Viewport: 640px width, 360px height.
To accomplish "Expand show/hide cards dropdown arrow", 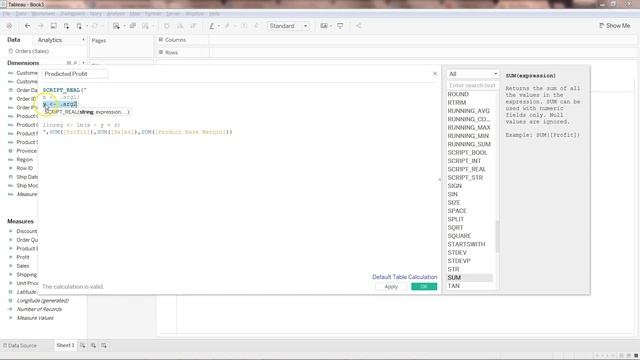I will (331, 26).
